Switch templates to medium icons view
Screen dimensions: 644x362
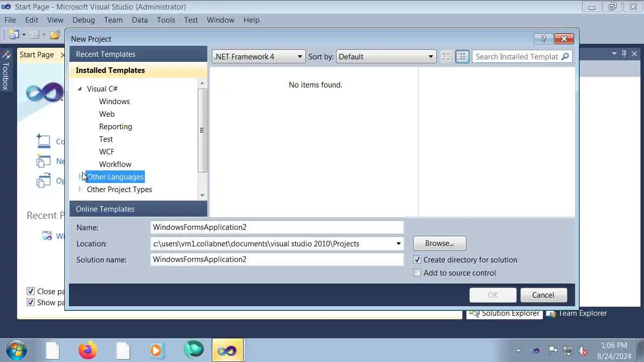tap(462, 56)
